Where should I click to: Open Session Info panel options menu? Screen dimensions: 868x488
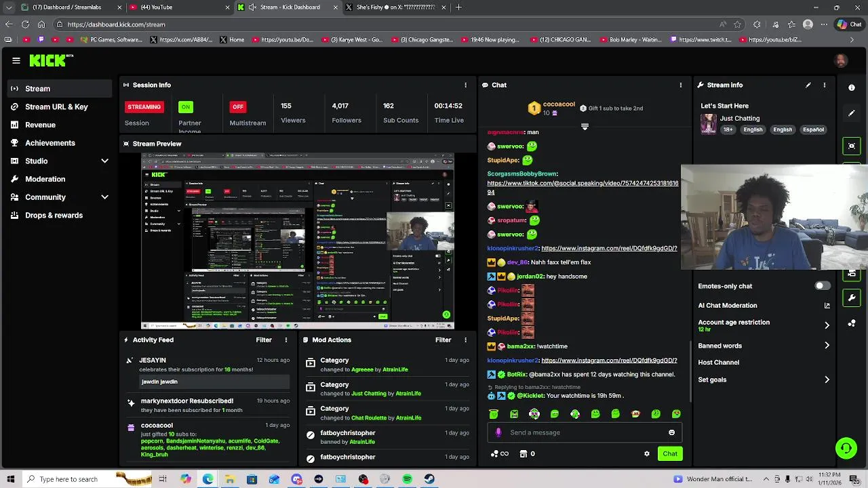point(465,85)
